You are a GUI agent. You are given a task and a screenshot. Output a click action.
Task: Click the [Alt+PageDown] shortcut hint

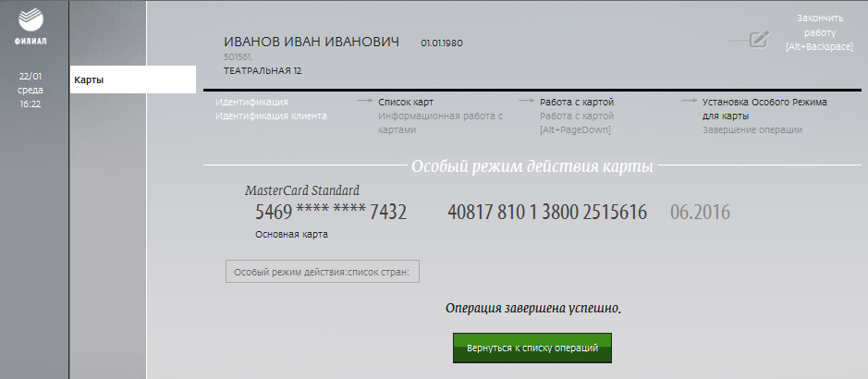[x=575, y=130]
